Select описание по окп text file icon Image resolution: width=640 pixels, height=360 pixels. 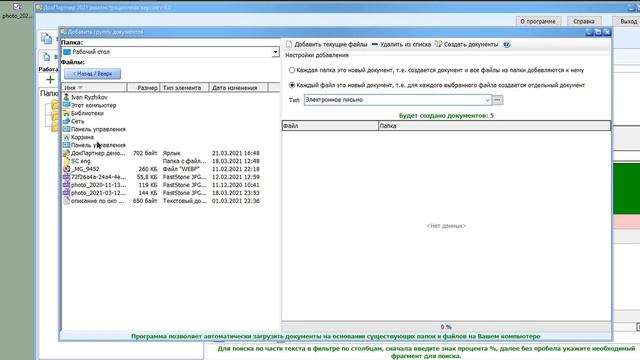[67, 200]
